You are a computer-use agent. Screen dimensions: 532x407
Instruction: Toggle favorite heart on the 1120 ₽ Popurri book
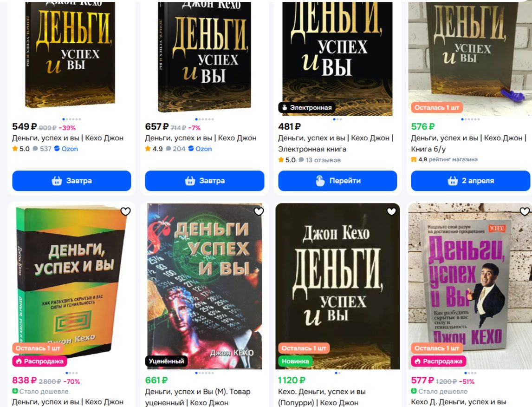[391, 211]
